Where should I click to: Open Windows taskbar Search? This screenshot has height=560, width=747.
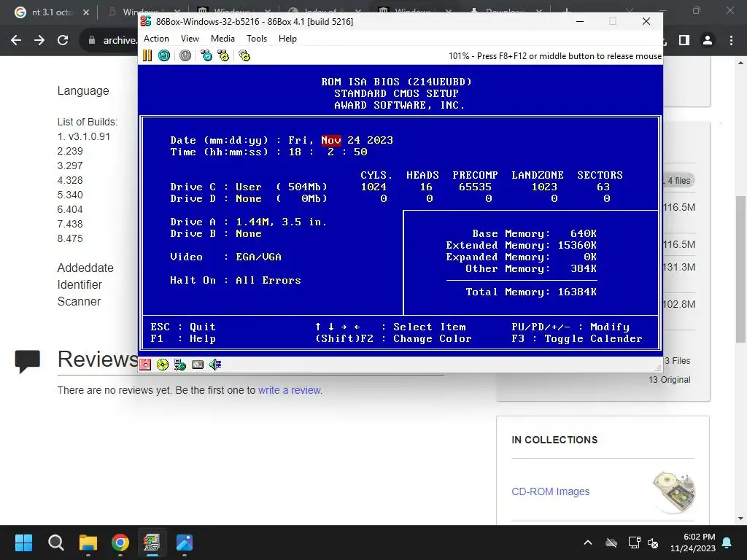pos(55,542)
